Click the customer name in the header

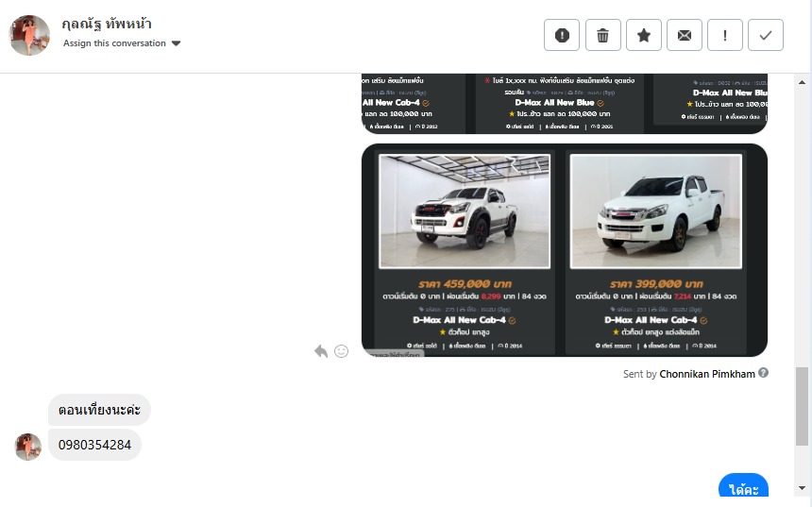click(107, 24)
